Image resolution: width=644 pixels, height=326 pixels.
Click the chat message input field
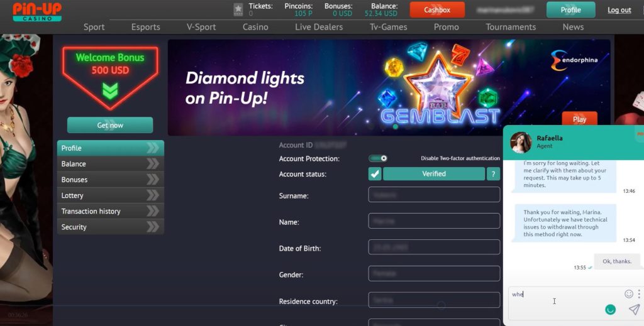click(565, 303)
